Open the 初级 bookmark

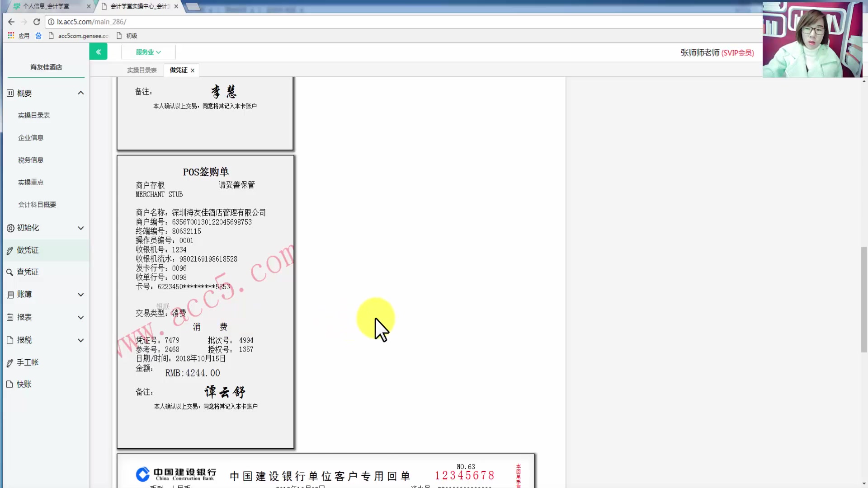tap(132, 36)
